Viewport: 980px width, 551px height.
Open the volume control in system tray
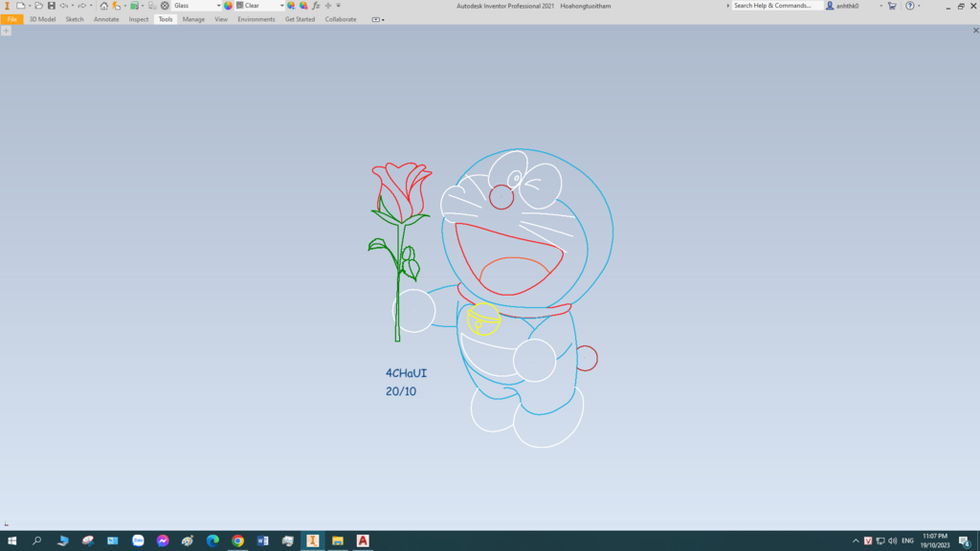(893, 540)
